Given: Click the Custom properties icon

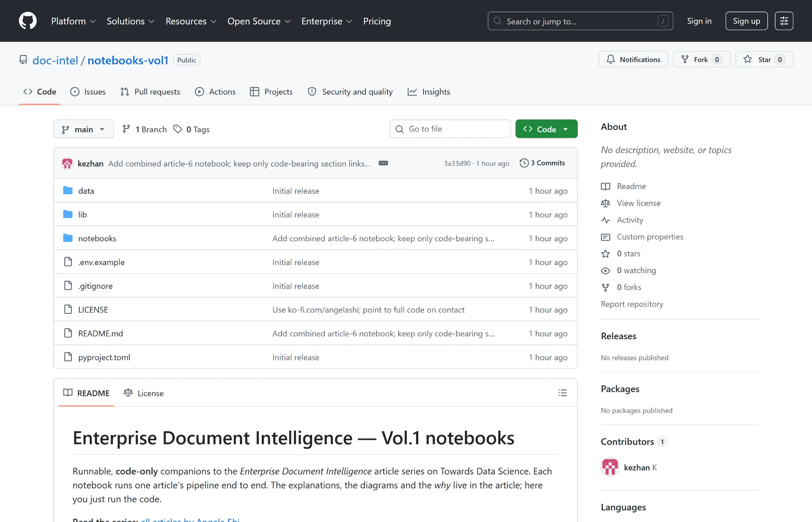Looking at the screenshot, I should [606, 237].
